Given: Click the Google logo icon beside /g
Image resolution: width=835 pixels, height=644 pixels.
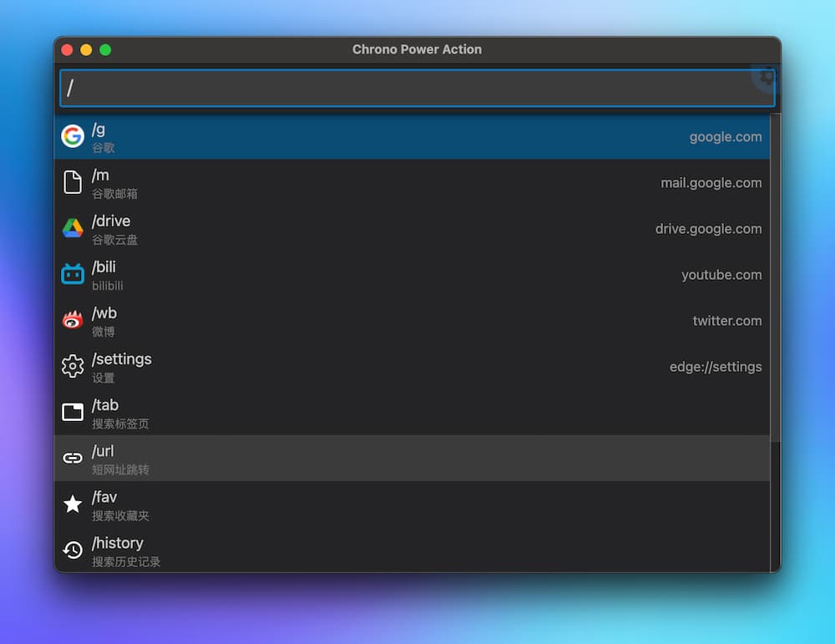Looking at the screenshot, I should click(73, 136).
